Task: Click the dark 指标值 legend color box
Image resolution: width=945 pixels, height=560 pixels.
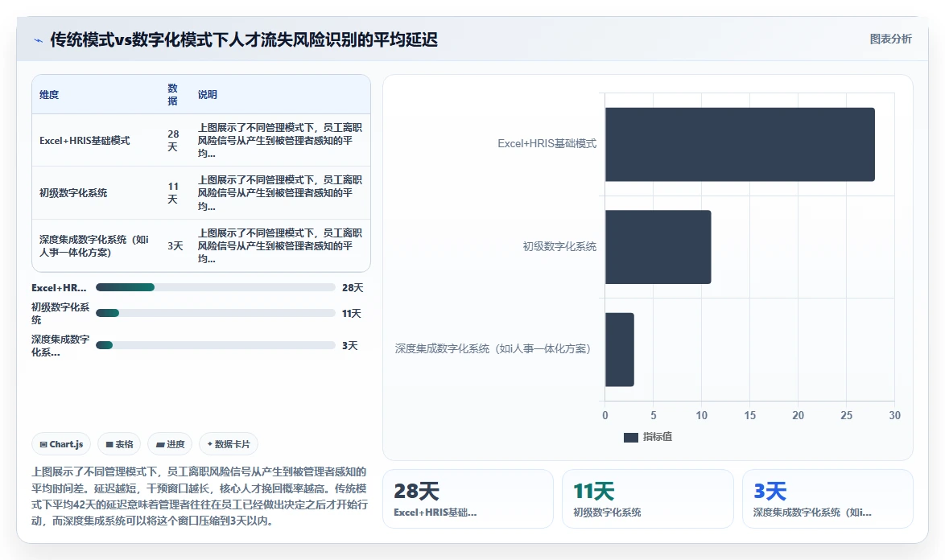Action: coord(630,438)
